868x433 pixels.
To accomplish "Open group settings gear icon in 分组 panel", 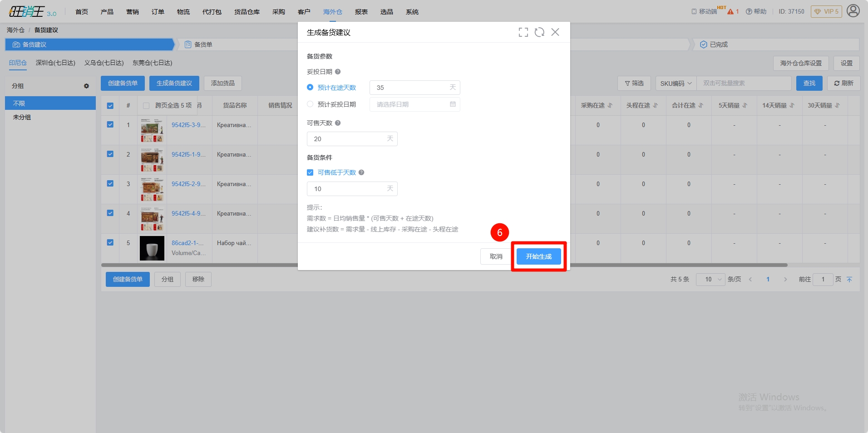I will tap(86, 86).
